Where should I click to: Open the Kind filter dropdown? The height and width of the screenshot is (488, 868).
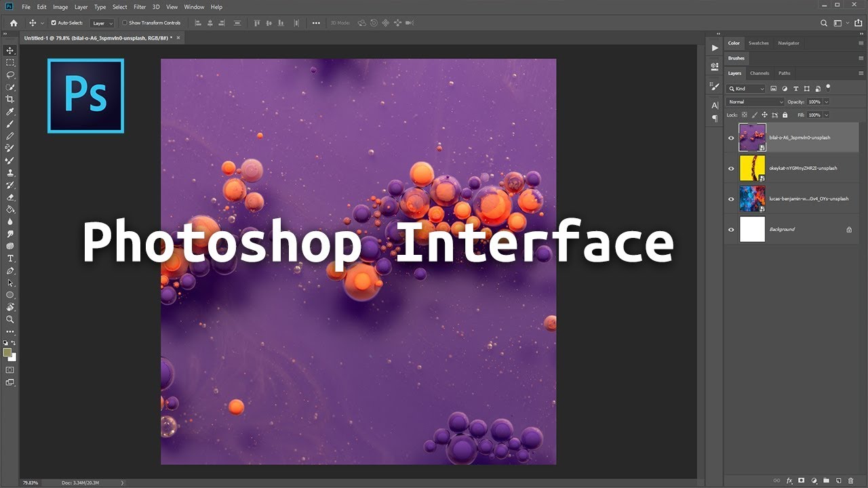tap(746, 88)
